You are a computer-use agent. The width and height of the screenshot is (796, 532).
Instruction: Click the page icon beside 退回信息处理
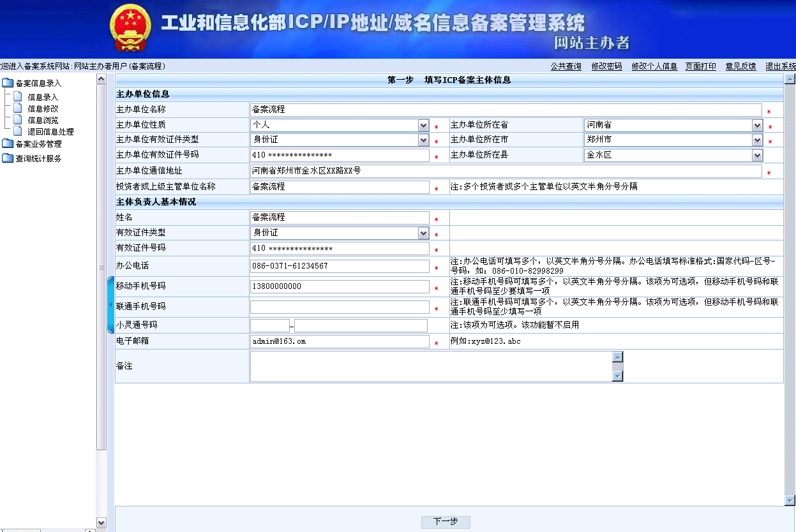[17, 131]
